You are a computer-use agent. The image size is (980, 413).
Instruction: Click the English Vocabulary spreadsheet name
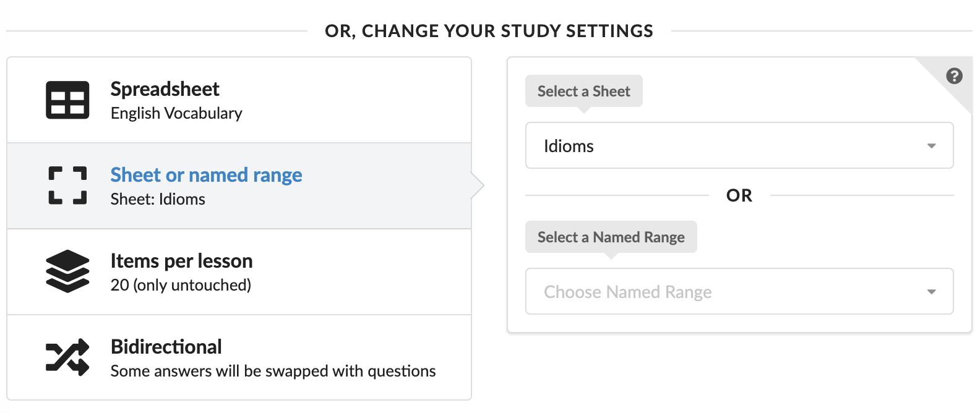tap(176, 114)
